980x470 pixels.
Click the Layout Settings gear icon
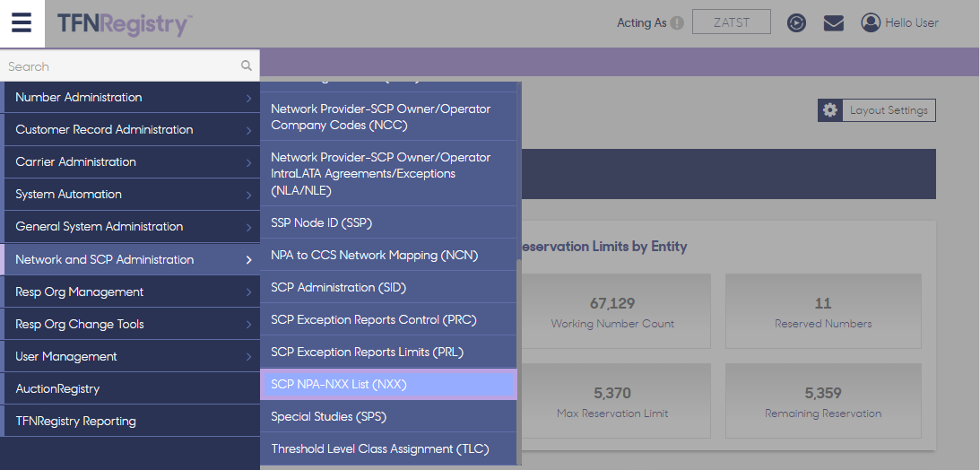pyautogui.click(x=830, y=110)
